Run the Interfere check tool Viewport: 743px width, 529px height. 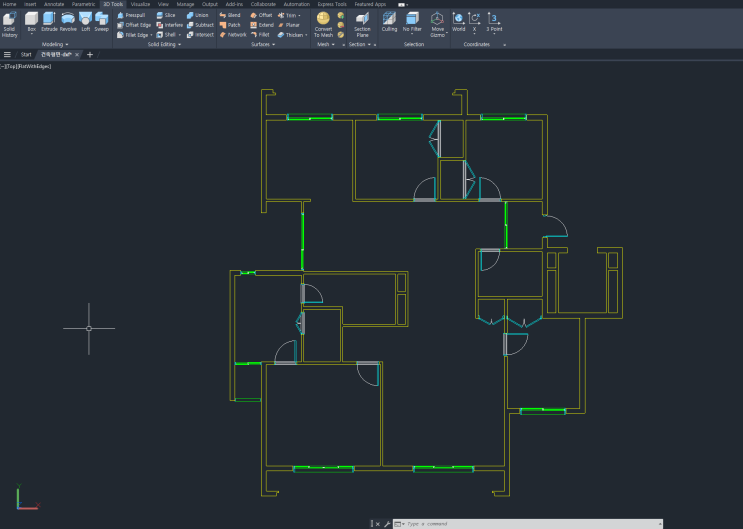click(x=170, y=25)
